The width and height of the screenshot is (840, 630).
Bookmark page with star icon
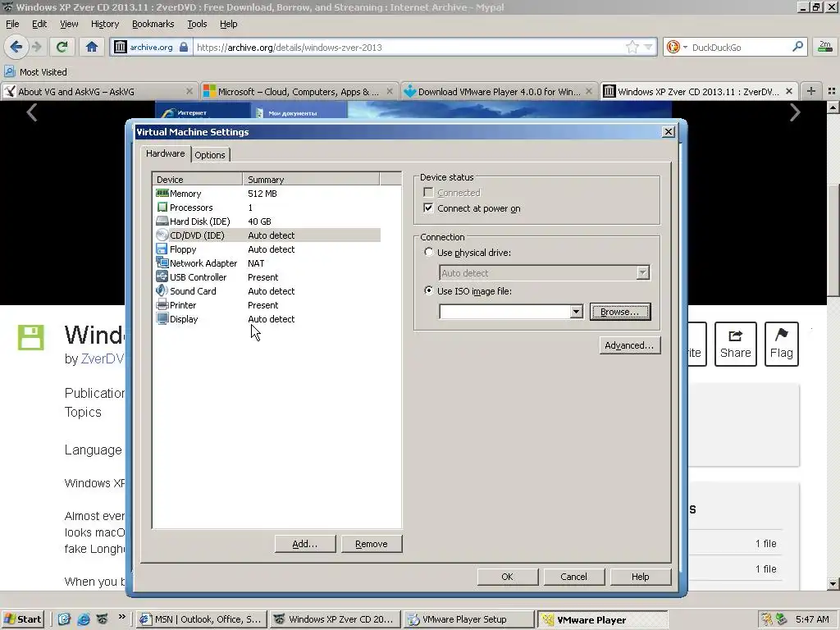click(632, 47)
